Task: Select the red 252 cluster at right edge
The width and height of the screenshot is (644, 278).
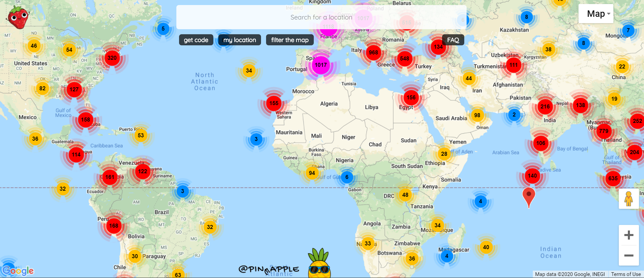Action: pos(637,121)
